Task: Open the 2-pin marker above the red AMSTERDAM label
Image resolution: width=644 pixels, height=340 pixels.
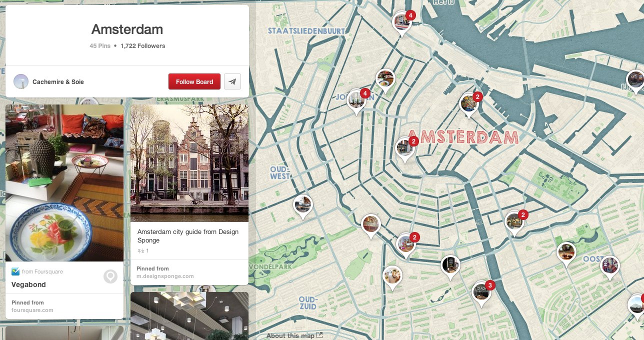Action: 469,104
